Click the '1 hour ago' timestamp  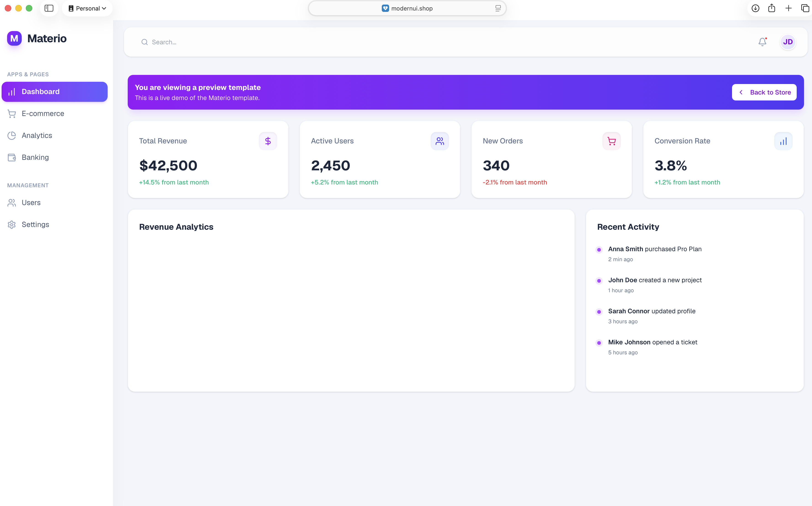coord(621,290)
